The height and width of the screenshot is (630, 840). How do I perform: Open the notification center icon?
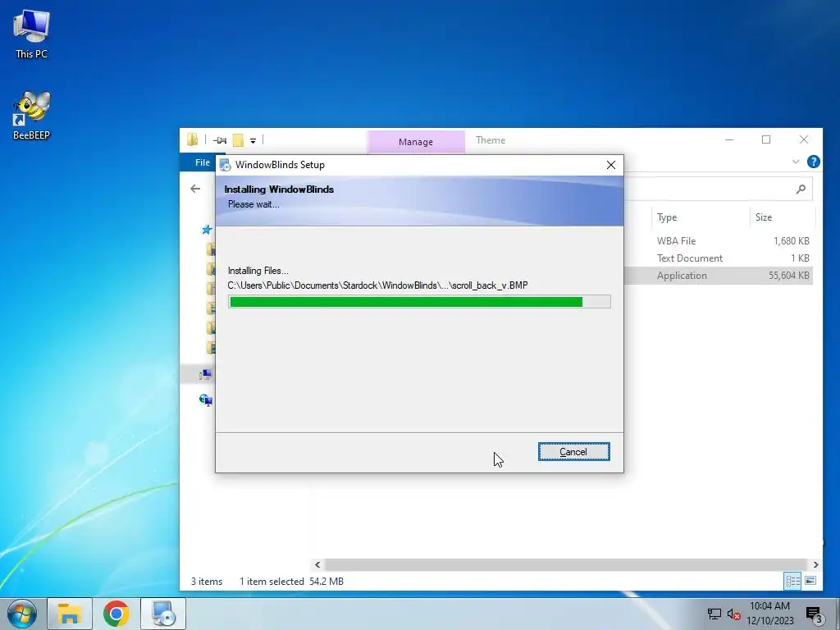coord(814,614)
